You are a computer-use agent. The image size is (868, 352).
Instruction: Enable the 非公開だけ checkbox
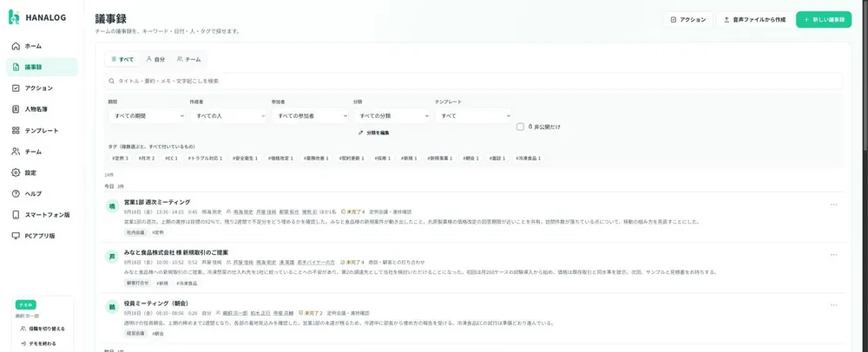coord(520,127)
